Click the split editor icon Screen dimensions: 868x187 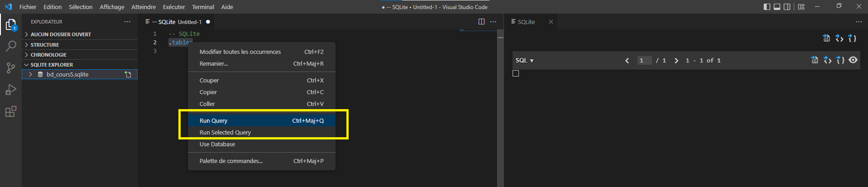pos(481,22)
